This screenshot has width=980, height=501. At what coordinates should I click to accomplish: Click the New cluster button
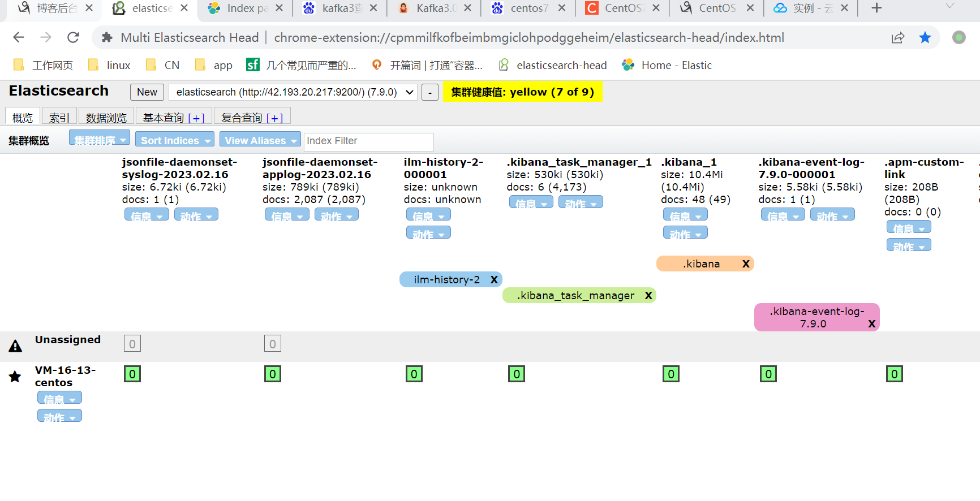point(147,92)
